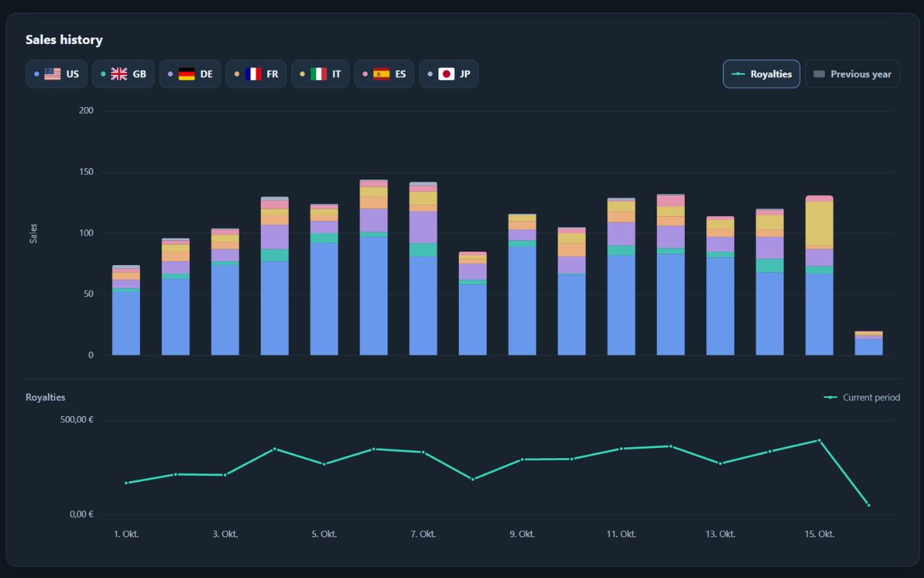This screenshot has width=924, height=578.
Task: Select the large yellow IT segment on 15. Okt.
Action: (x=819, y=224)
